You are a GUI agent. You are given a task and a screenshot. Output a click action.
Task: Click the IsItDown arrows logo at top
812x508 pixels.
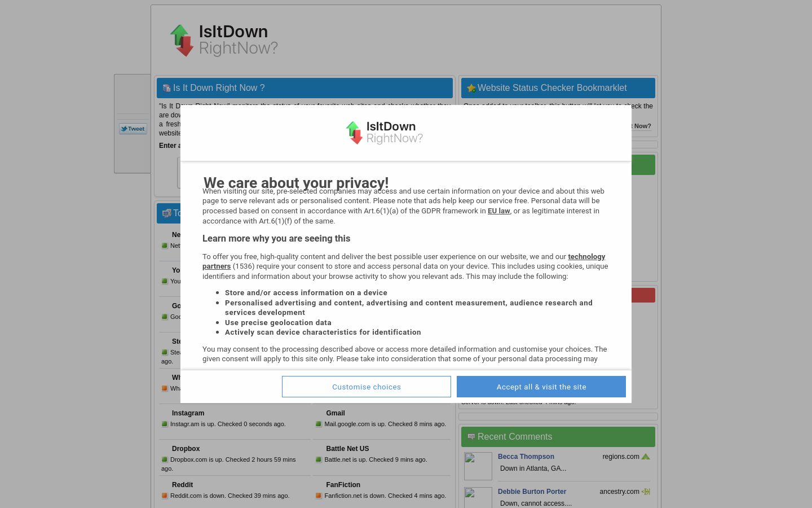tap(182, 40)
